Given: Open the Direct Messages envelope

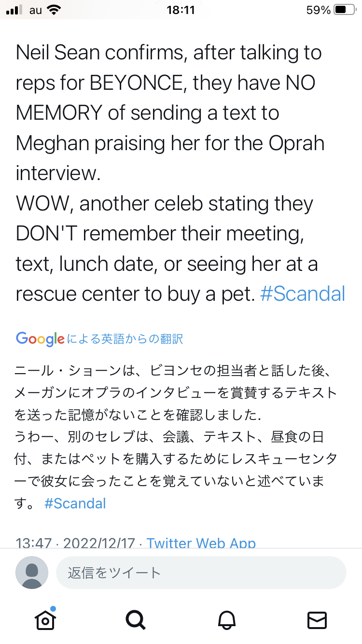Looking at the screenshot, I should 317,620.
